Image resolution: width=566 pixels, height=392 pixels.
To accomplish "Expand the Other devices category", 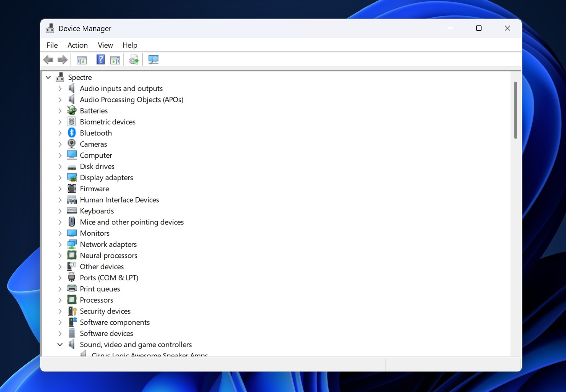I will [x=60, y=267].
